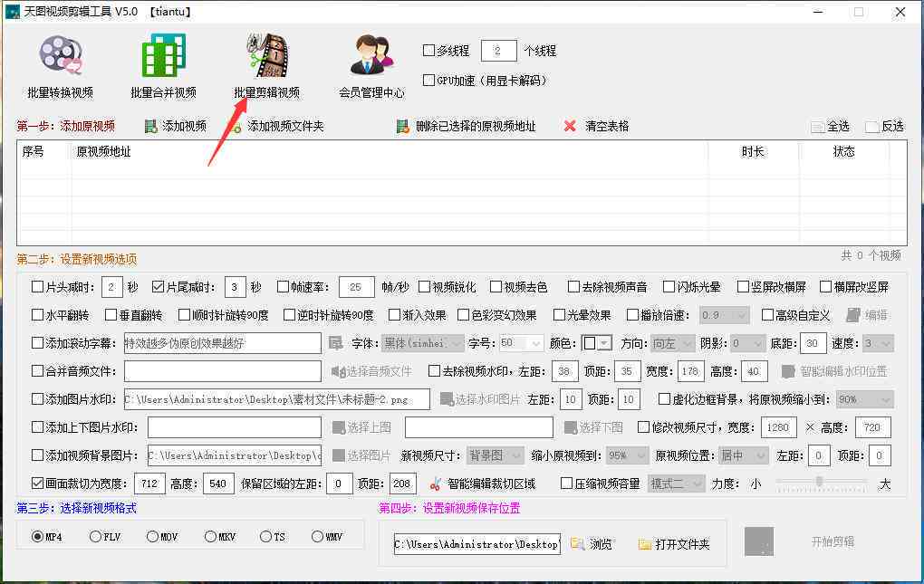The width and height of the screenshot is (924, 584).
Task: Enable GPU加速 checkbox
Action: click(x=429, y=80)
